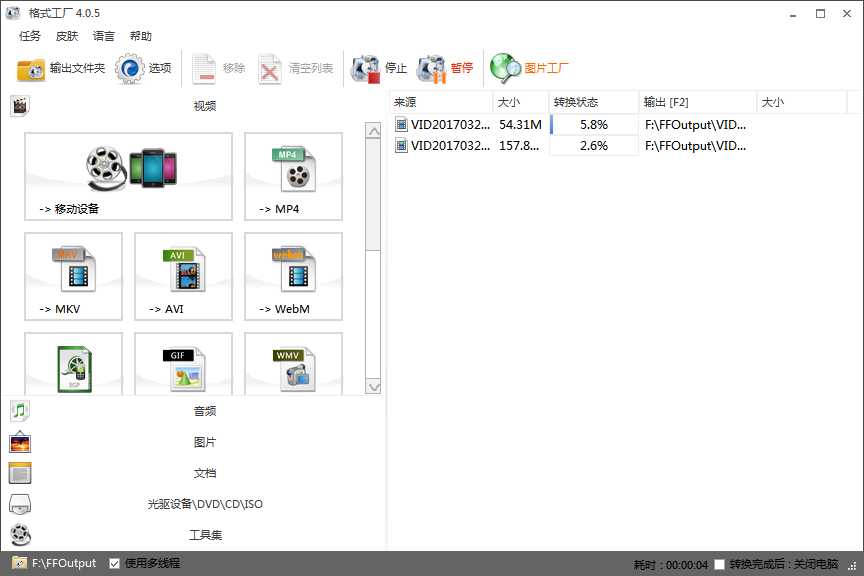Viewport: 864px width, 576px height.
Task: Toggle the 使用多线程 multithreading checkbox
Action: point(114,563)
